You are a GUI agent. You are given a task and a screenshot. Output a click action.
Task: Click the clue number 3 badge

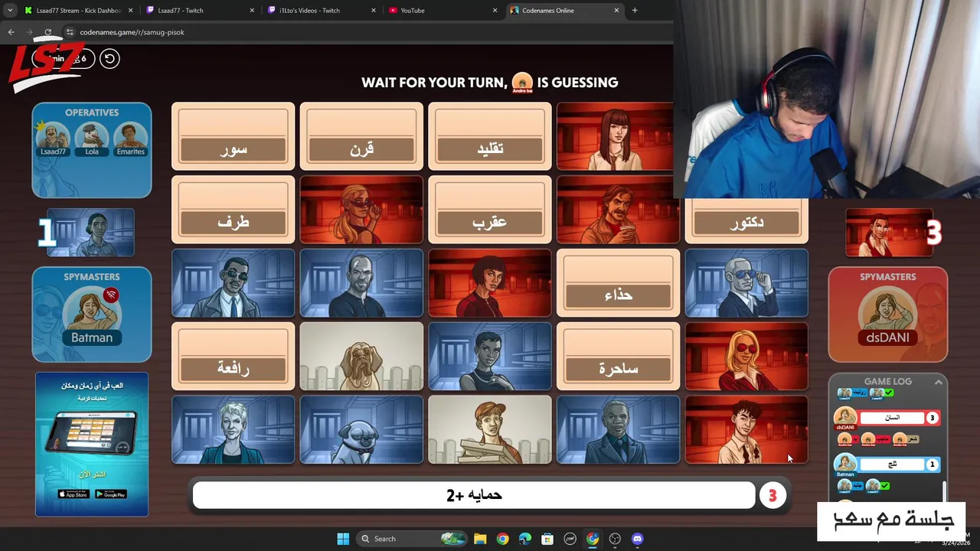(772, 496)
